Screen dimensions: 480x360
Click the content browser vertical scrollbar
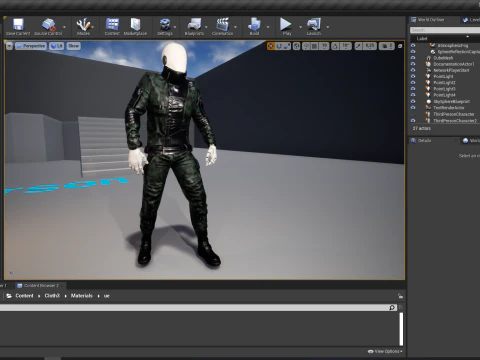pyautogui.click(x=401, y=329)
